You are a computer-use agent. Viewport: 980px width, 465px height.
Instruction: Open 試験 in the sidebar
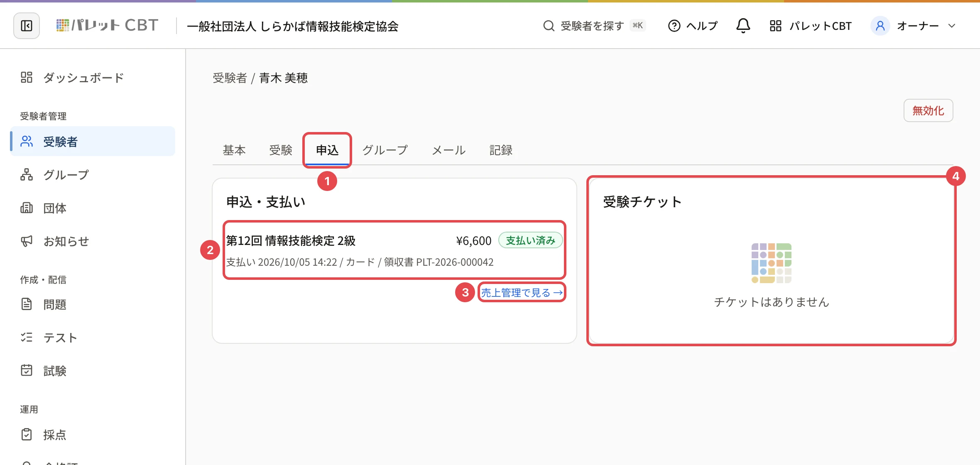pyautogui.click(x=93, y=371)
